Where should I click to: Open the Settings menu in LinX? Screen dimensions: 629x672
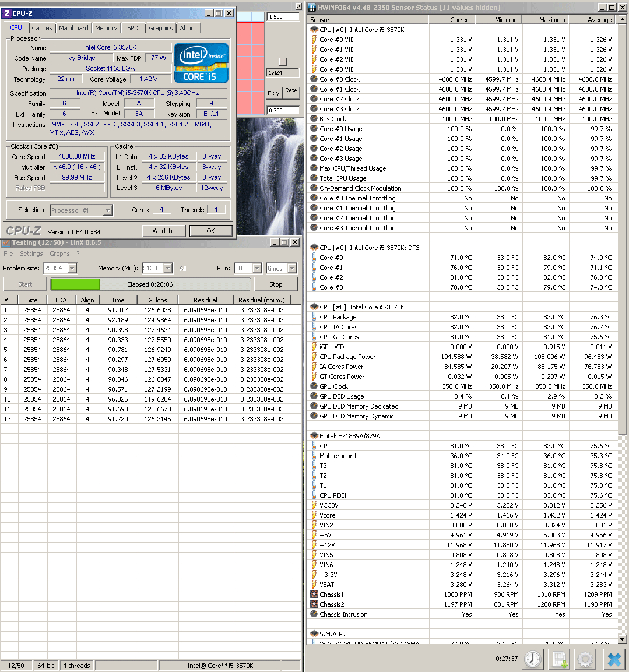pos(31,254)
